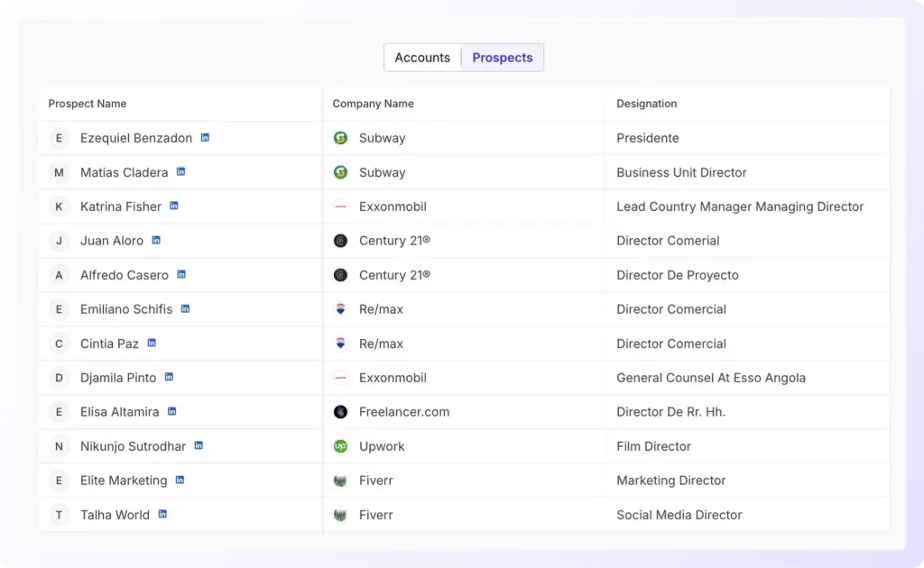Click the Film Director designation cell
Screen dimensions: 924x568
click(653, 446)
